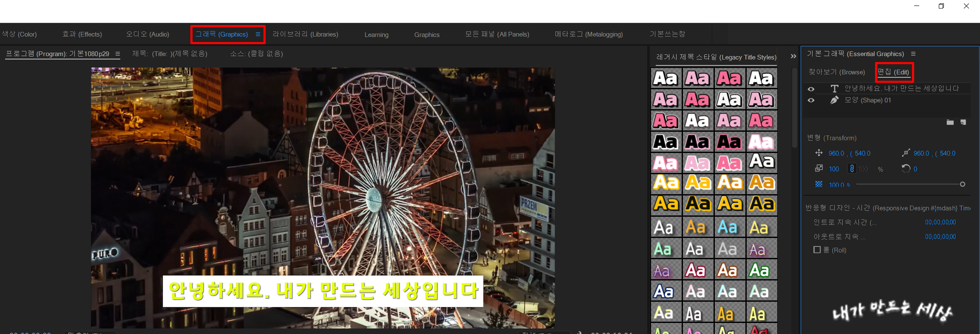Click the Anchor Point Y value 540.0
This screenshot has width=980, height=334.
point(947,153)
